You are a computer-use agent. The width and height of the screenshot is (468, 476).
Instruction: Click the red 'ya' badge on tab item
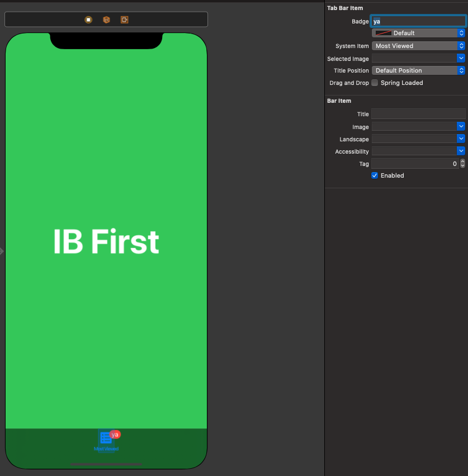point(115,435)
